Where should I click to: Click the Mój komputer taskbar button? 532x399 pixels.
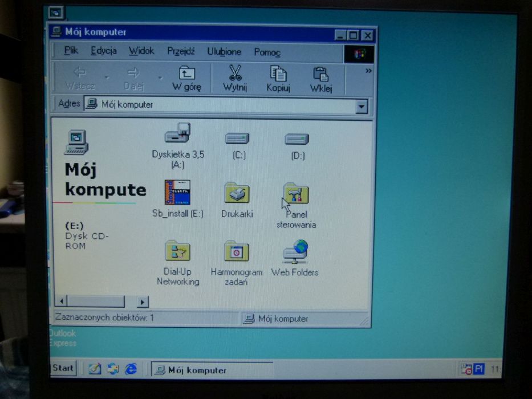point(212,370)
